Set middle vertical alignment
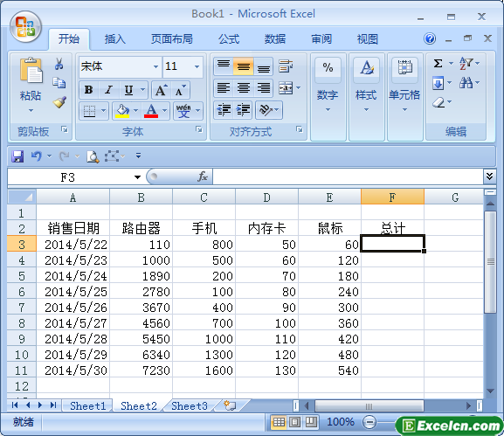 (244, 66)
